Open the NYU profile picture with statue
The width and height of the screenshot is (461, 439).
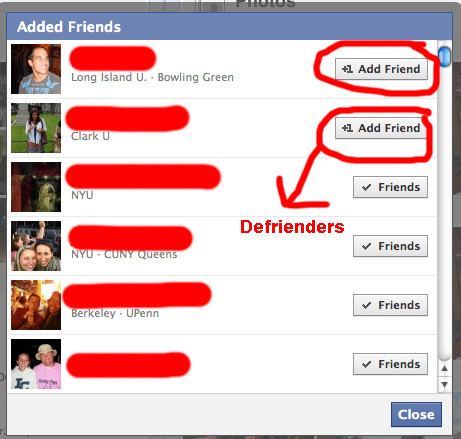36,187
